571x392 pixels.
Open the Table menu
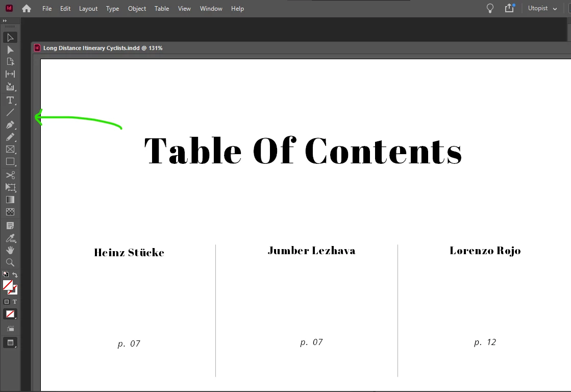coord(162,8)
